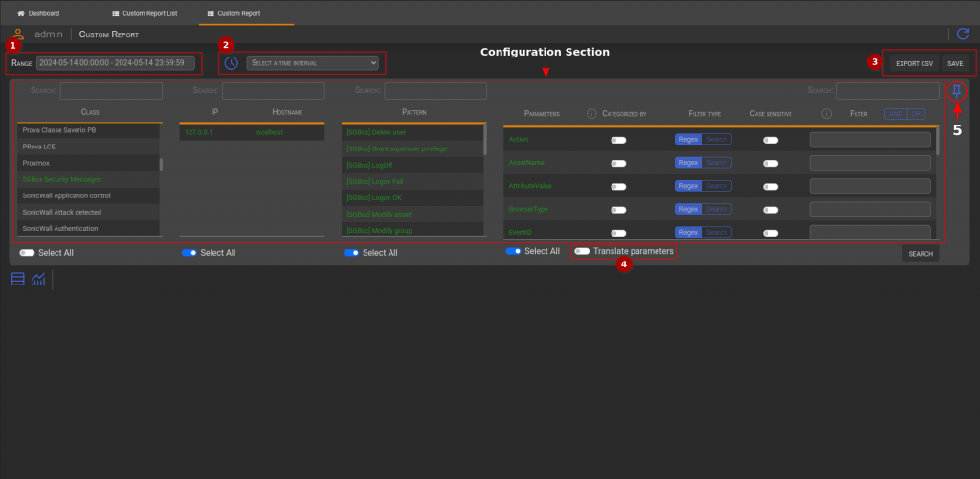
Task: Click the Parameters list scrollbar
Action: [937, 142]
